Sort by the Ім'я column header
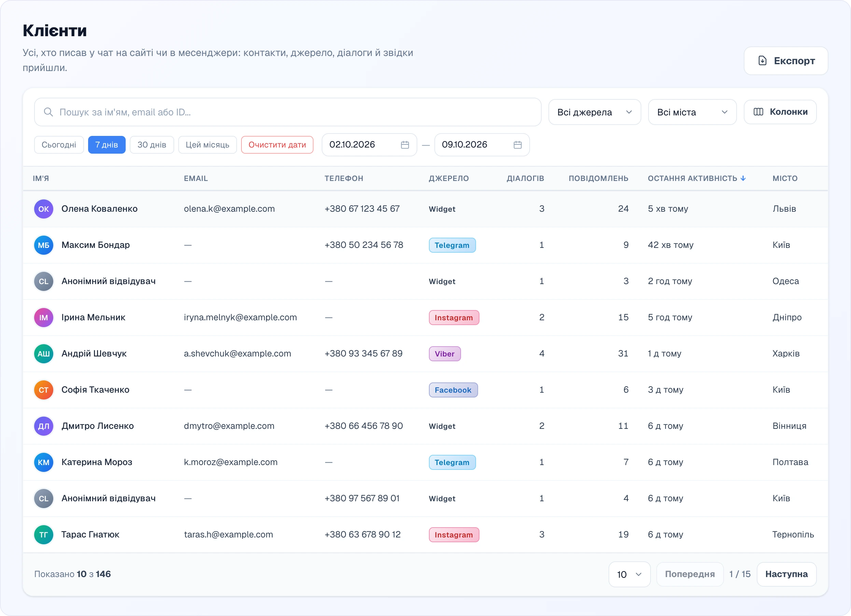This screenshot has height=616, width=851. pos(41,179)
